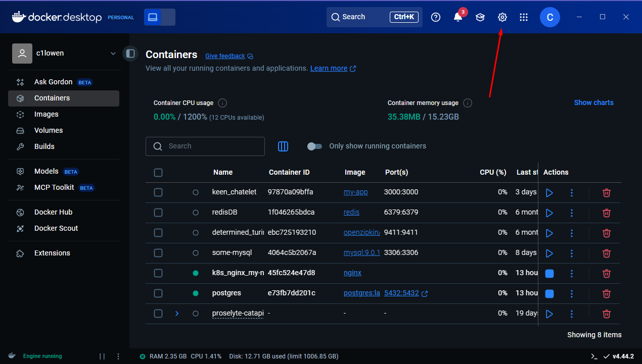Image resolution: width=642 pixels, height=364 pixels.
Task: Open the c1lowen account dropdown
Action: (x=113, y=54)
